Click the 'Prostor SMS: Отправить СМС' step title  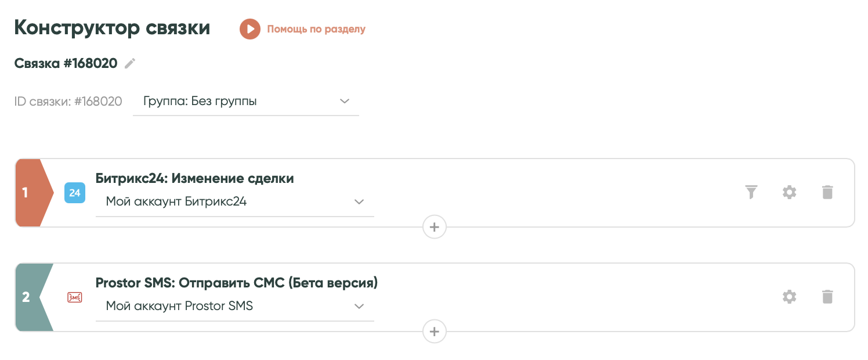pyautogui.click(x=236, y=283)
